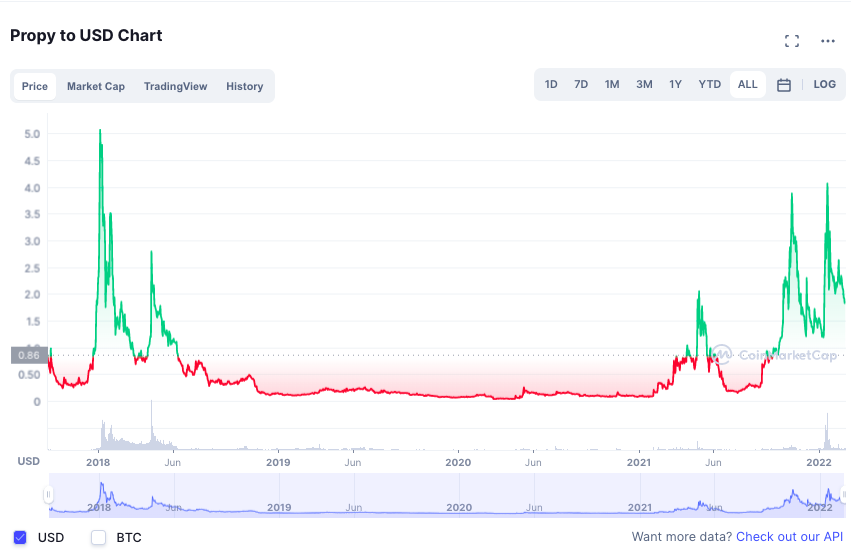Open fullscreen chart view icon
This screenshot has height=550, width=851.
tap(792, 41)
